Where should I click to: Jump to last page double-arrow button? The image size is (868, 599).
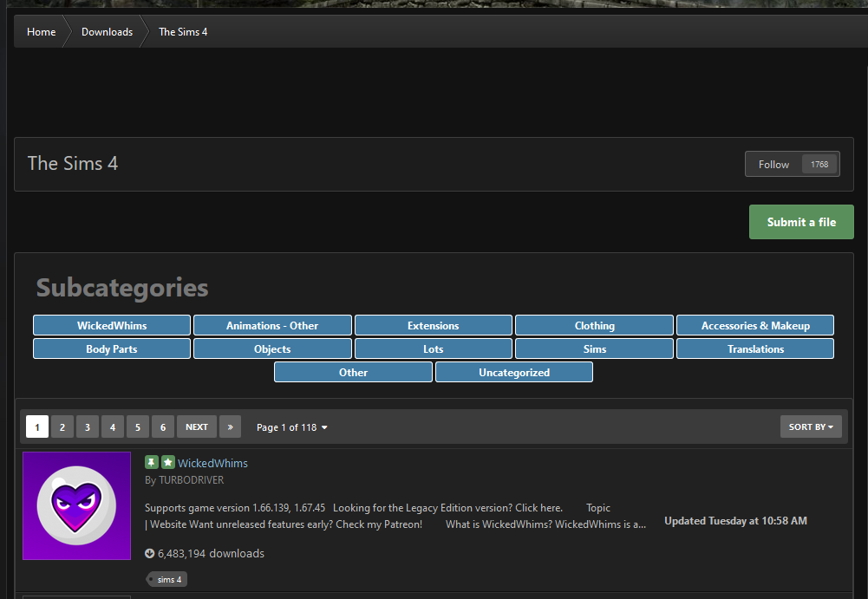click(x=230, y=426)
